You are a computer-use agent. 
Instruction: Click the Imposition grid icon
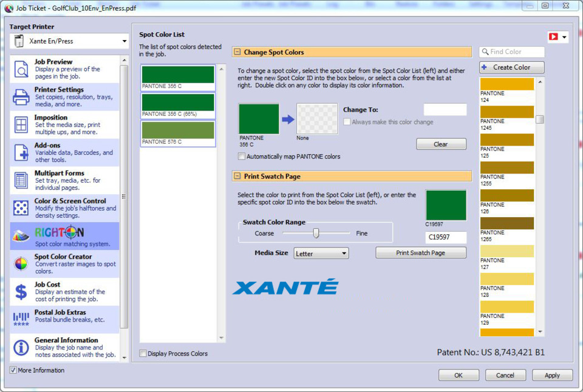click(21, 125)
